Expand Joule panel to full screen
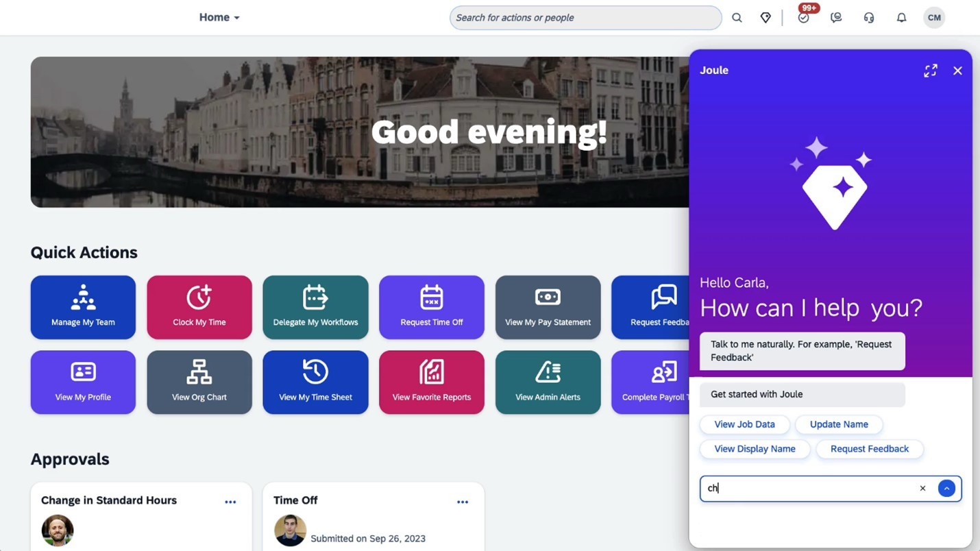 click(930, 71)
